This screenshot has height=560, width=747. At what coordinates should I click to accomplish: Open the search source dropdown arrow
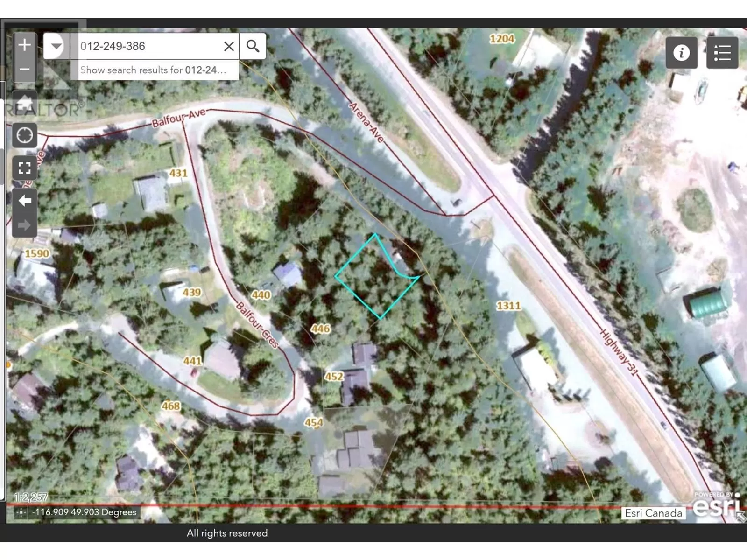pos(56,46)
